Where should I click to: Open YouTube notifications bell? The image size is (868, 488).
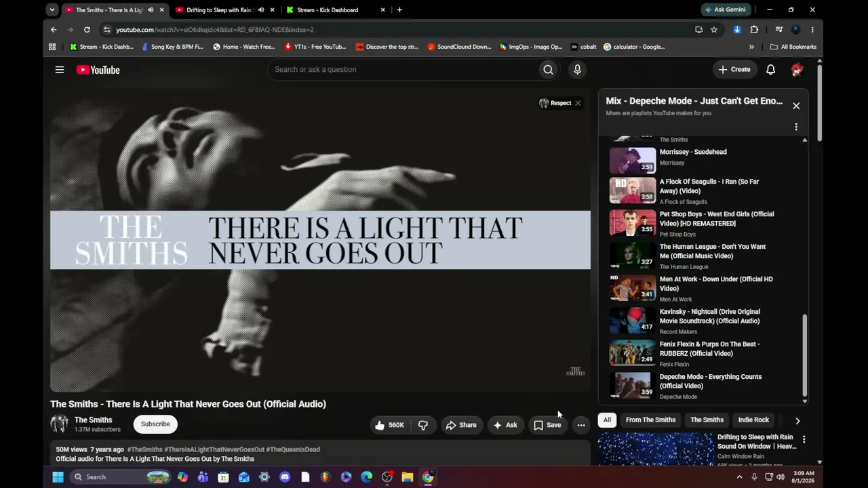770,69
